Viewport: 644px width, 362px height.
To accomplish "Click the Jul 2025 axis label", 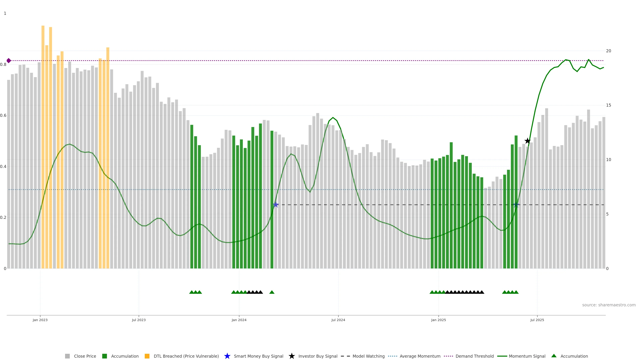I will [x=537, y=320].
